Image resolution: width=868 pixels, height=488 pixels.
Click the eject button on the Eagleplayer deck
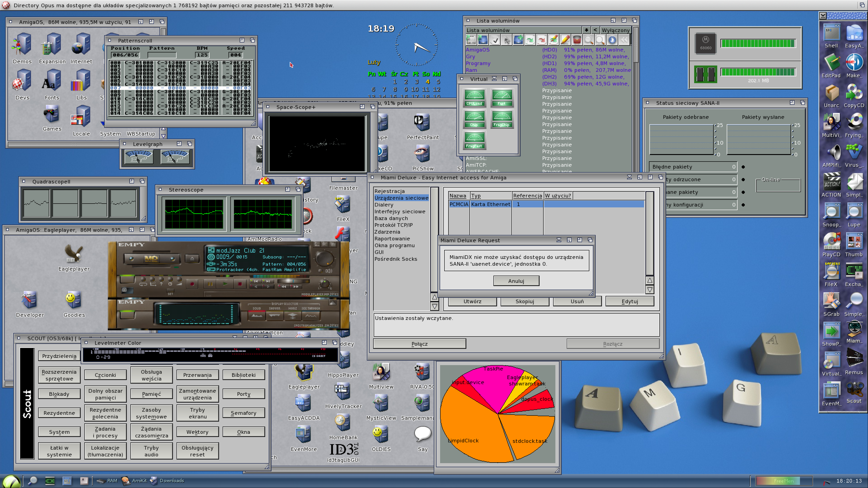192,259
